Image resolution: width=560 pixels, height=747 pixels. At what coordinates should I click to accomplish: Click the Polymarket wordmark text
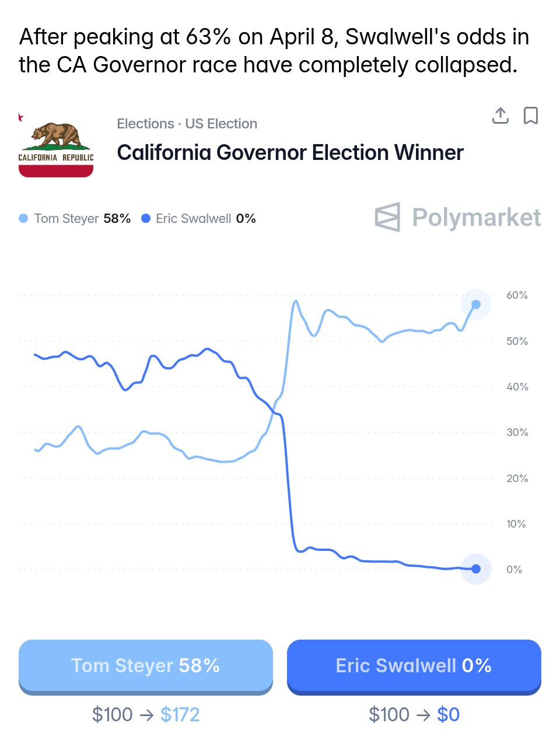pos(476,217)
